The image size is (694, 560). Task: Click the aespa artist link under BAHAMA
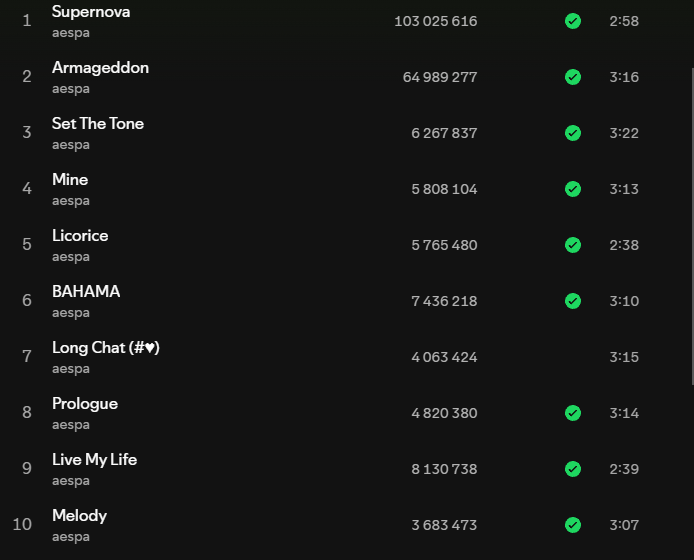(71, 313)
